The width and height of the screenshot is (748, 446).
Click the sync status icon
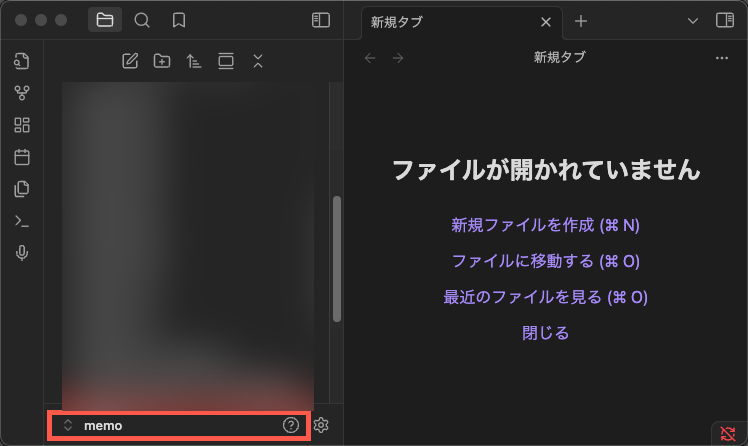727,434
